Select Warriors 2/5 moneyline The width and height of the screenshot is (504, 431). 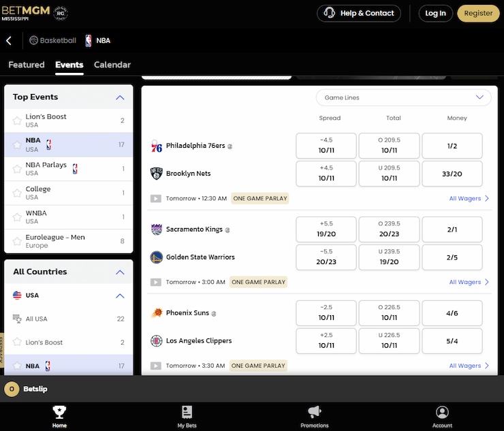coord(452,257)
